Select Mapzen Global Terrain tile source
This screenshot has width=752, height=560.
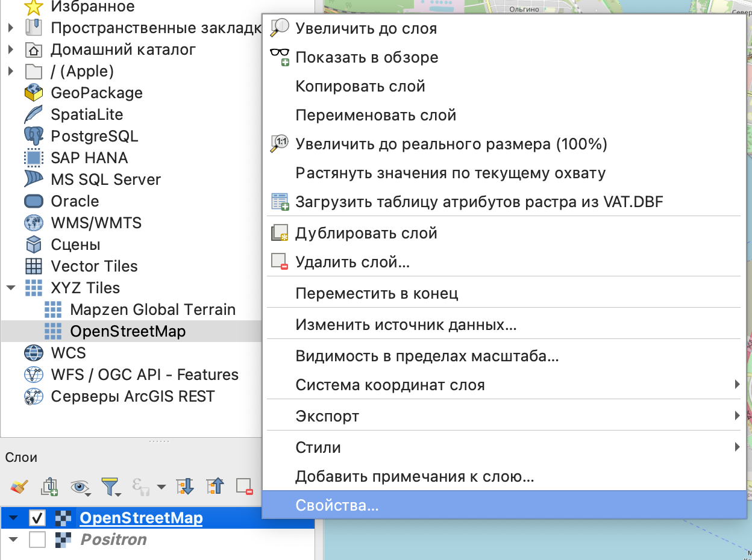tap(152, 310)
